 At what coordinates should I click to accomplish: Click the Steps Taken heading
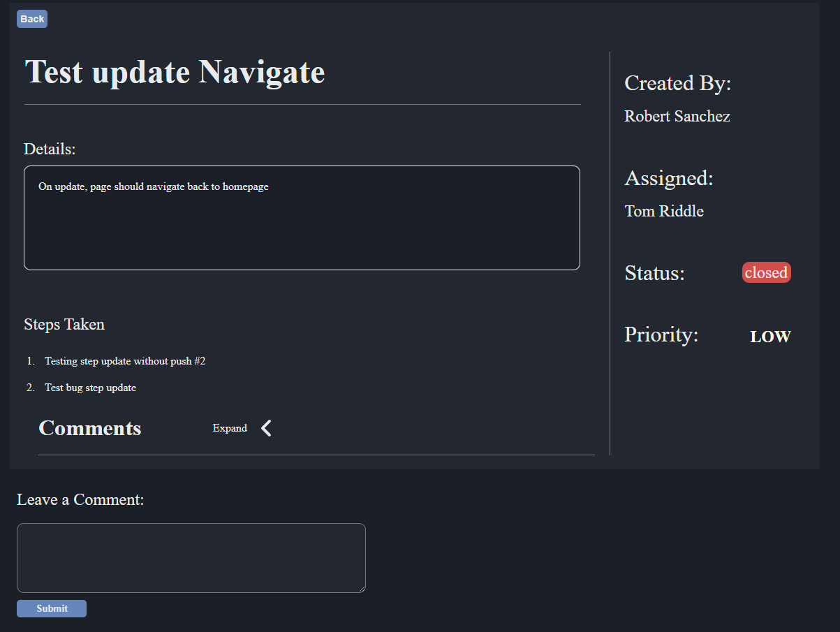point(64,324)
